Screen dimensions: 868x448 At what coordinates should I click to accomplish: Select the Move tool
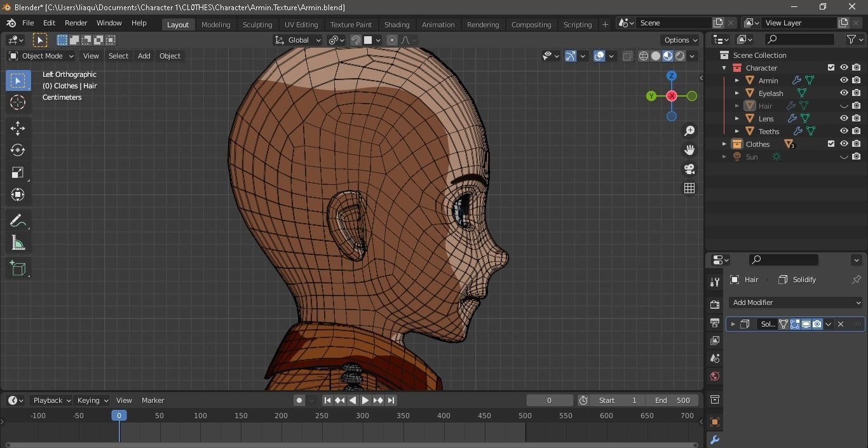click(x=18, y=128)
